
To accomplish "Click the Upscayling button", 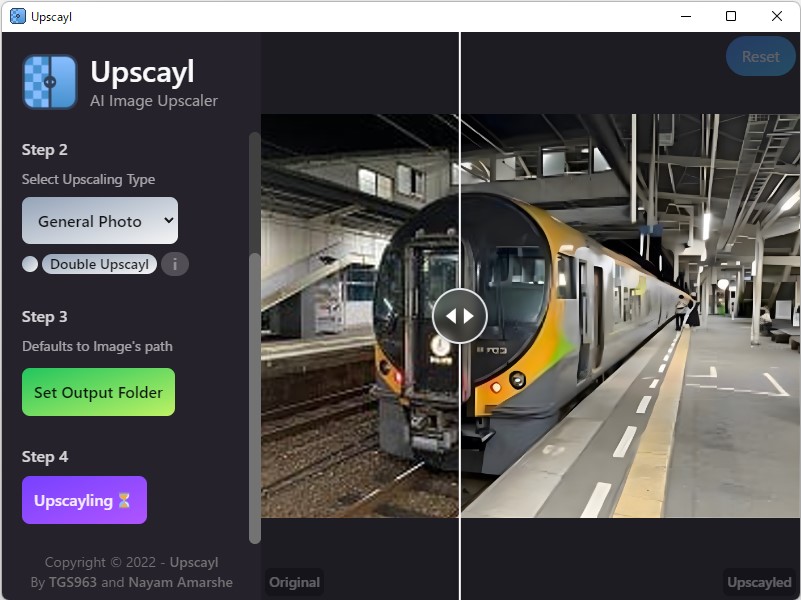I will click(84, 500).
